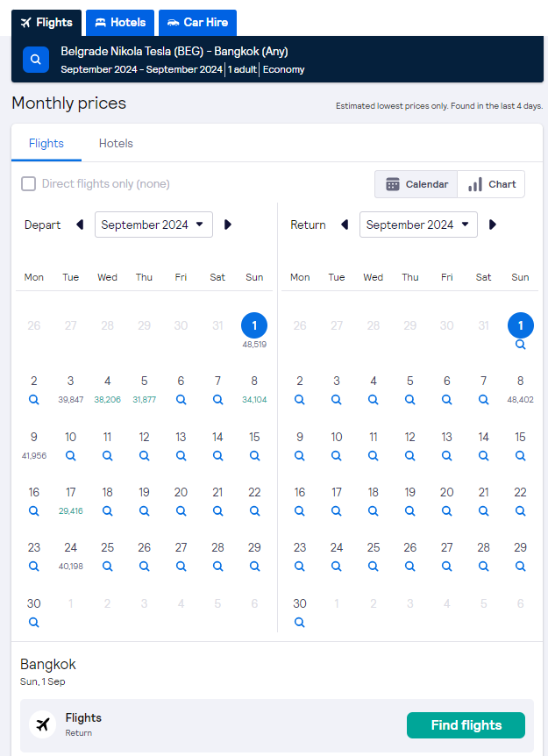Click the blue search icon beside route
Image resolution: width=548 pixels, height=756 pixels.
point(36,60)
